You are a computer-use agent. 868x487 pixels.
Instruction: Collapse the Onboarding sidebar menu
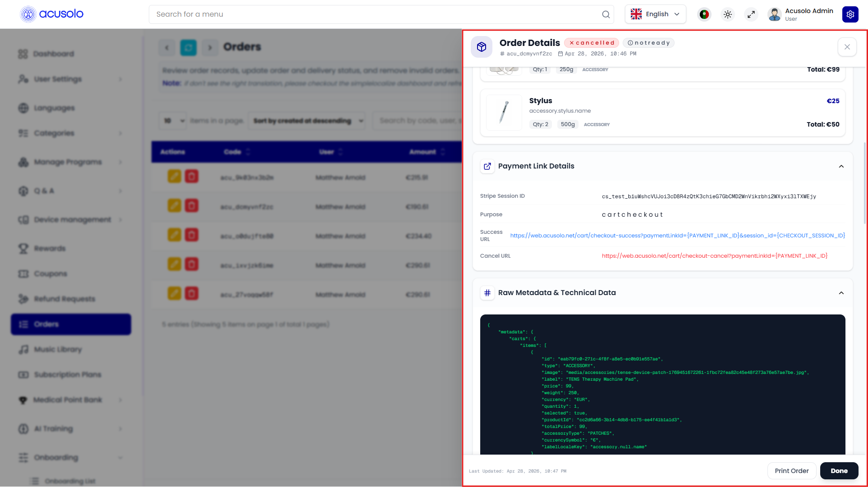71,458
